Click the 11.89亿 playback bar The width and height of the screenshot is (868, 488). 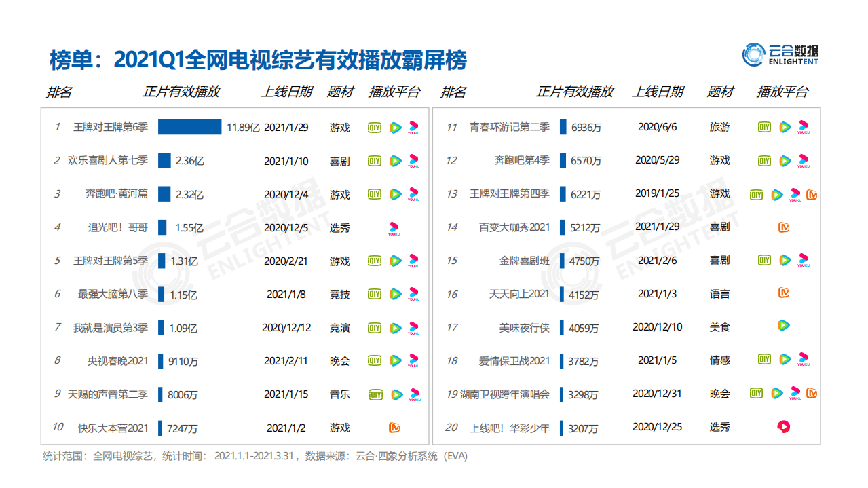tap(189, 127)
